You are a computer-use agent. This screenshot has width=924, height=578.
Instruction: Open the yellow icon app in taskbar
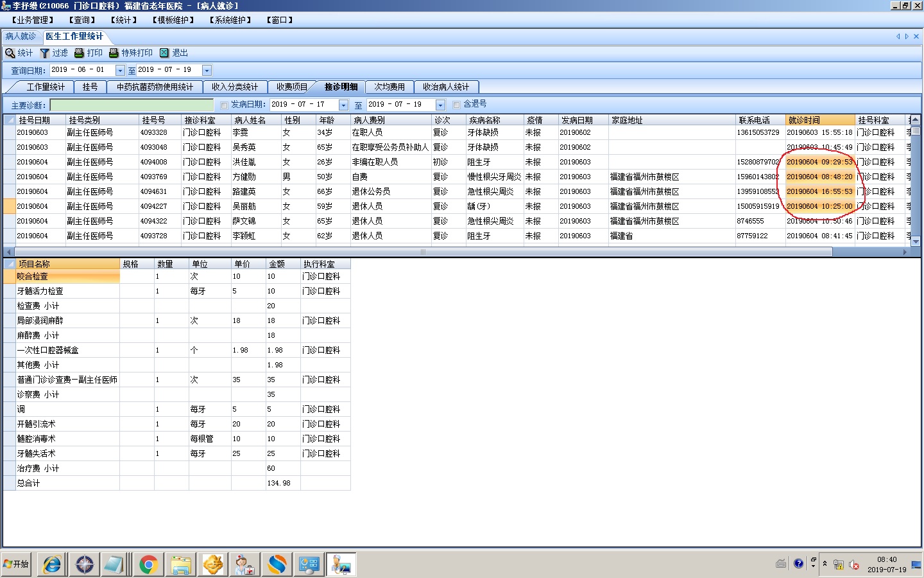pyautogui.click(x=212, y=565)
